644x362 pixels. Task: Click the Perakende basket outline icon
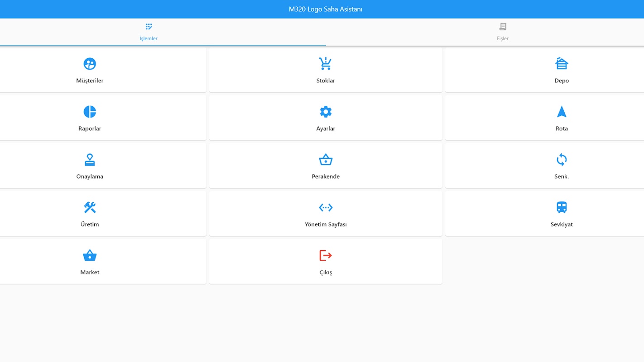(x=326, y=160)
